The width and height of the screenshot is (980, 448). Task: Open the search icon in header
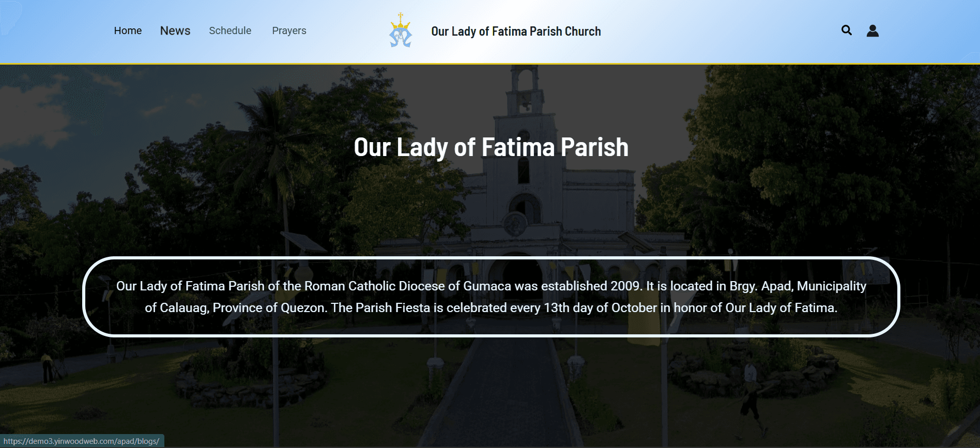846,30
